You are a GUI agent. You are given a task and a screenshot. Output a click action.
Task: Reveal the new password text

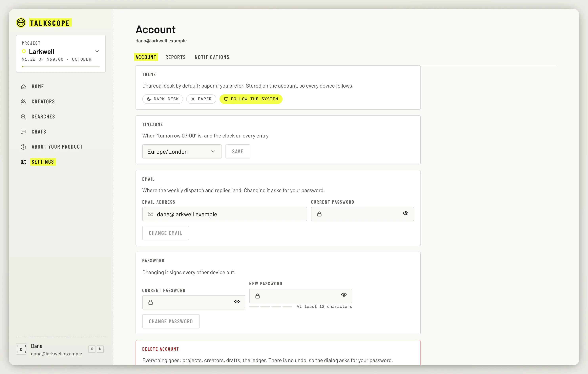[344, 295]
